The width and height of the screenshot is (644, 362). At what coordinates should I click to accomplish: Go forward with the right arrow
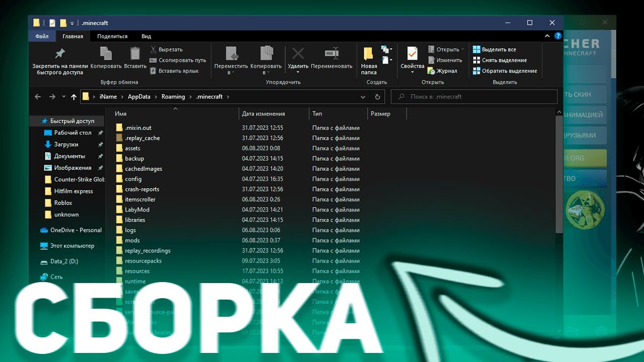tap(52, 97)
